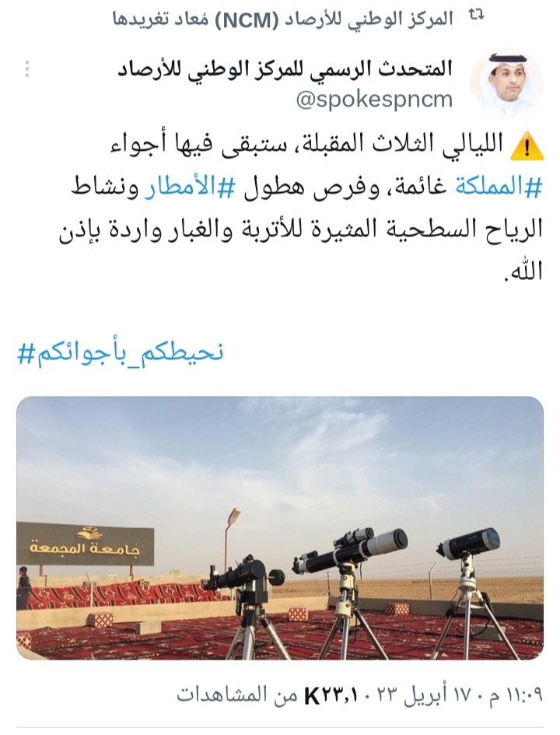Click the author name المتحدث الرسمي للمركز الوطني للأرصاد
Viewport: 560px width, 735px height.
pos(285,69)
